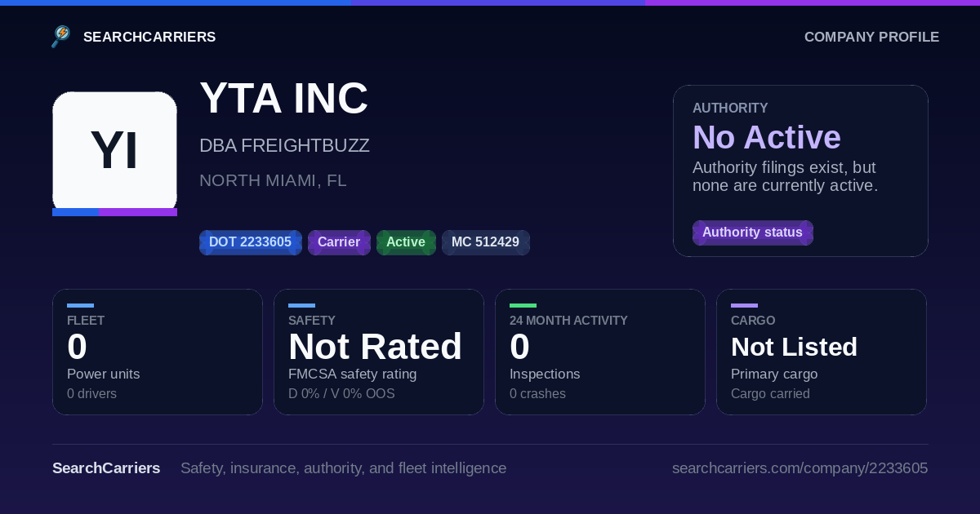Click the SAFETY card label
Image resolution: width=980 pixels, height=514 pixels.
coord(312,321)
